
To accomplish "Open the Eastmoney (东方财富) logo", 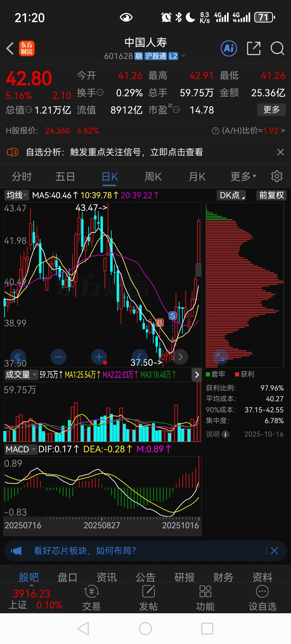I will [27, 49].
